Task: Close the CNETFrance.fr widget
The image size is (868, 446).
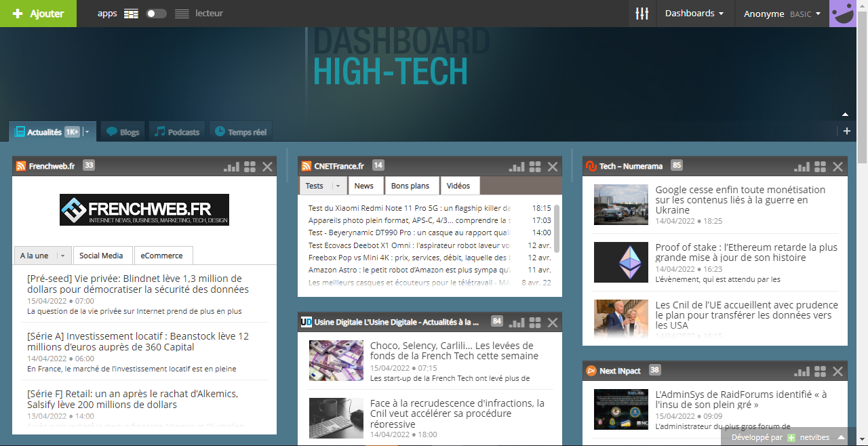Action: tap(553, 166)
